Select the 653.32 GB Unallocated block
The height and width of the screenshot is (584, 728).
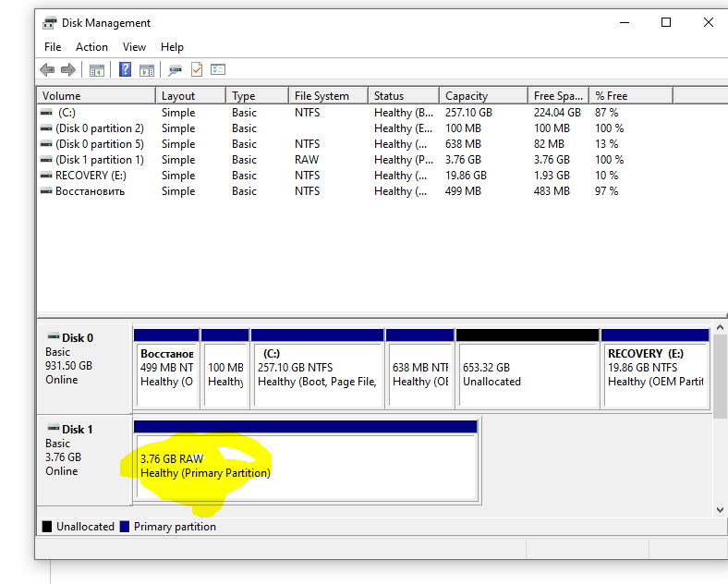pyautogui.click(x=528, y=369)
